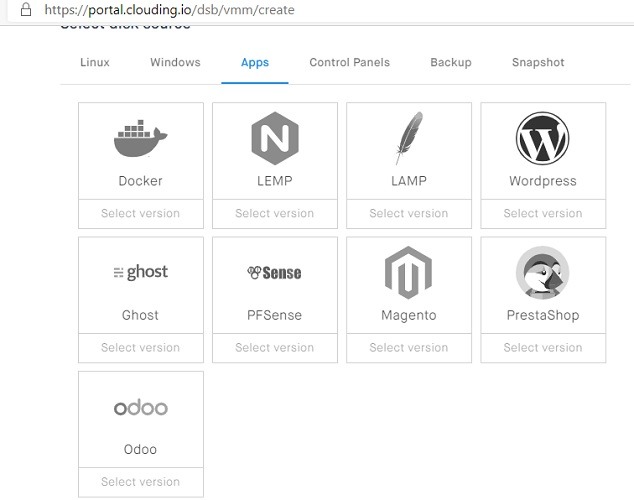Open Select version under PrestaShop

543,348
